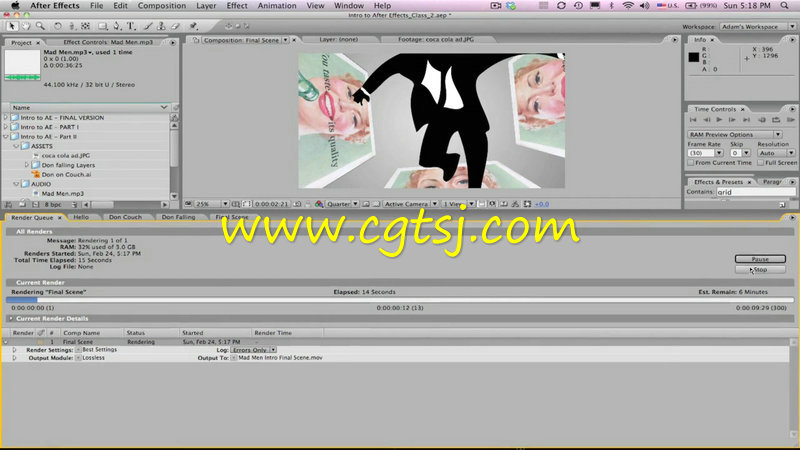Open the Layer menu

pyautogui.click(x=206, y=6)
